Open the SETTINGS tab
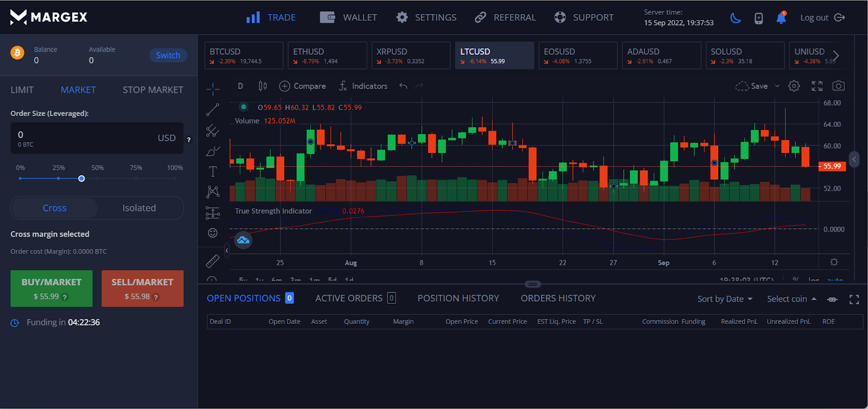Viewport: 868px width, 409px height. (426, 17)
